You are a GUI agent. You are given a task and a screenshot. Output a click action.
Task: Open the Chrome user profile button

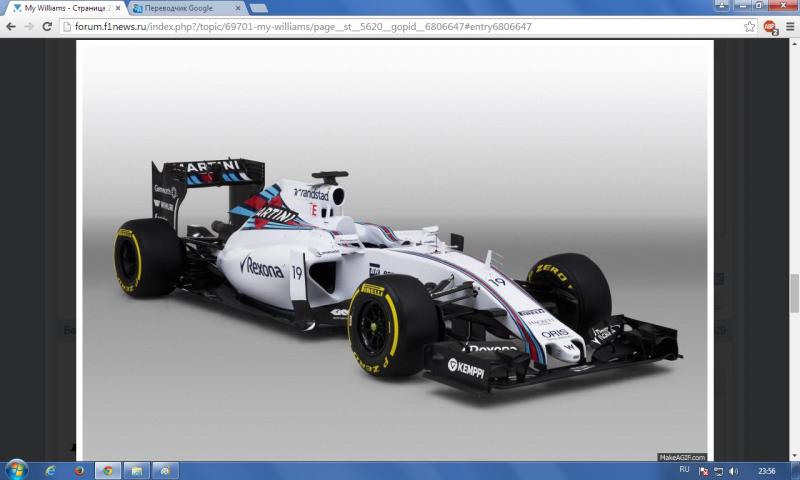[722, 5]
